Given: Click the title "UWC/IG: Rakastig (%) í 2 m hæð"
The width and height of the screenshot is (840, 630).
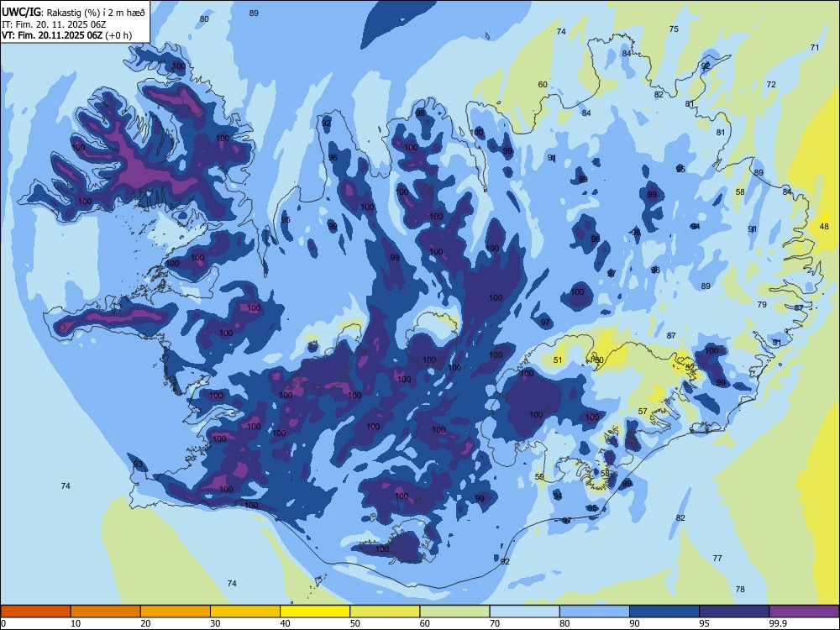Looking at the screenshot, I should (73, 13).
